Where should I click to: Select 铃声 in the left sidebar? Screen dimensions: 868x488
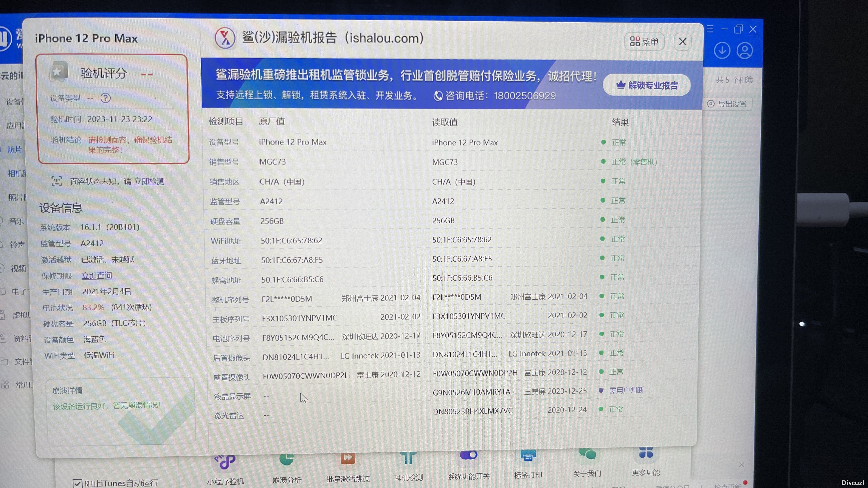tap(17, 244)
